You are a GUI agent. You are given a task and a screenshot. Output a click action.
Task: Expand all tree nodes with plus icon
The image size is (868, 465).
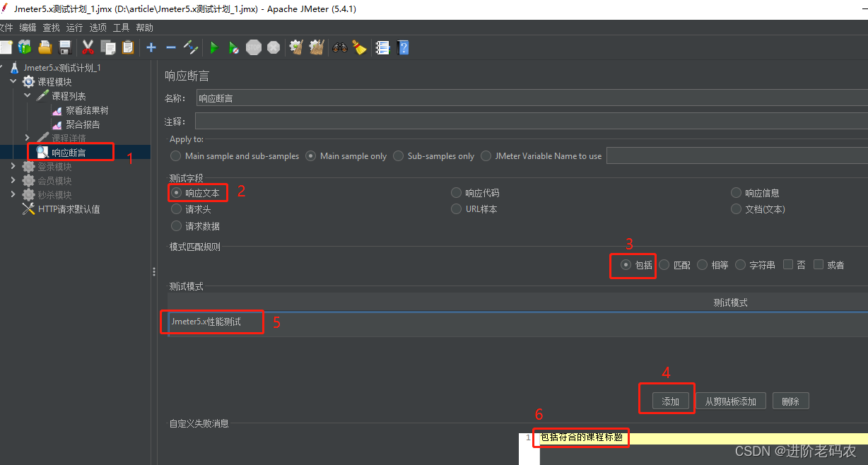(x=151, y=47)
